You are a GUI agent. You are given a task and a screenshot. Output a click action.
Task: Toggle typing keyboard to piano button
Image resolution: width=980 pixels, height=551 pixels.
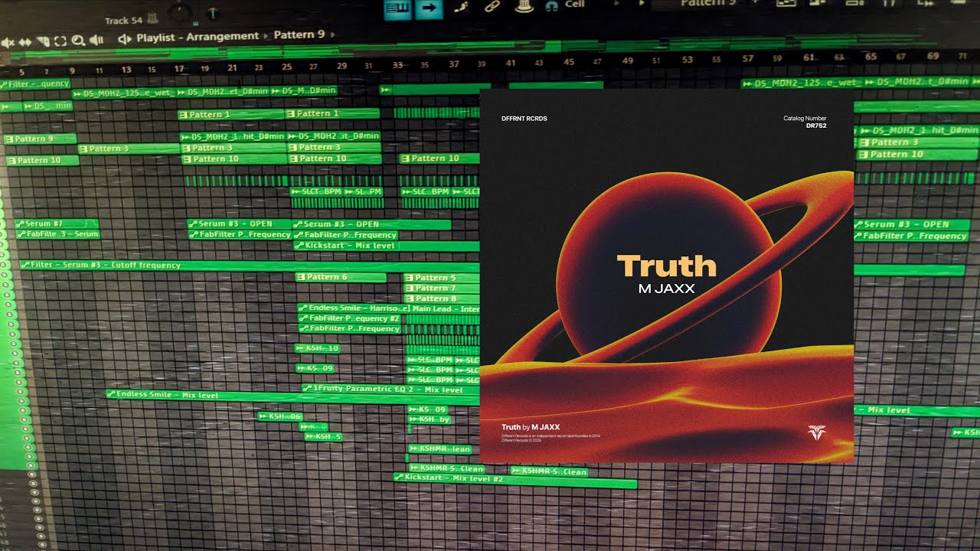398,8
